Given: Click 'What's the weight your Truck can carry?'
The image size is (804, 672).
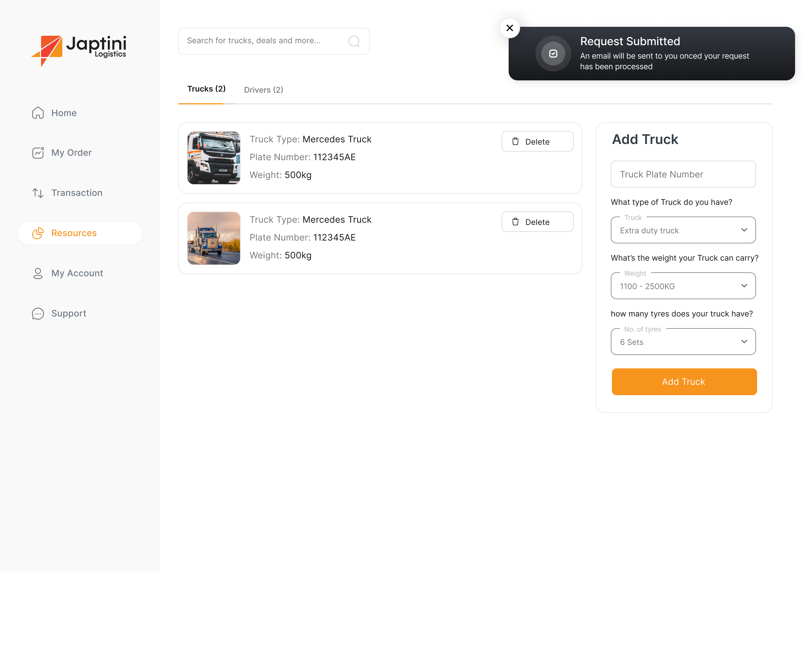Looking at the screenshot, I should coord(685,258).
